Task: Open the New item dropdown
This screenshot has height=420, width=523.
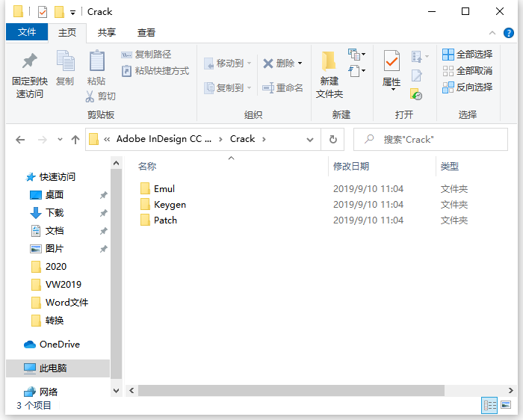Action: 356,55
